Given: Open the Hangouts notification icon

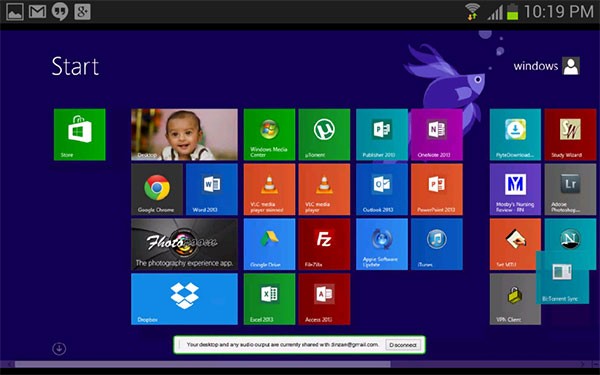Looking at the screenshot, I should click(60, 11).
